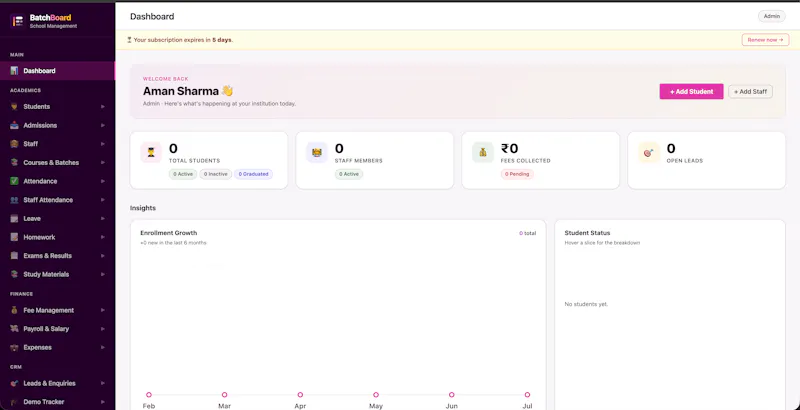Click the Staff Members card icon
This screenshot has height=410, width=800.
[x=317, y=152]
